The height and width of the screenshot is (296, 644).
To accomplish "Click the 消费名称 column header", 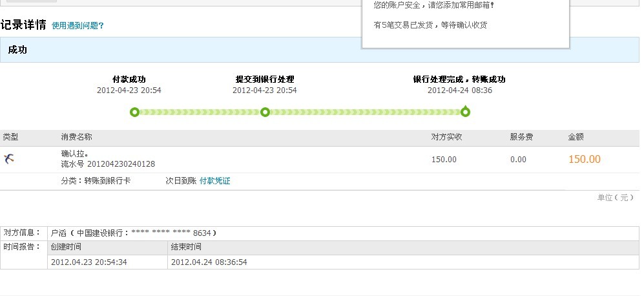I will click(76, 137).
